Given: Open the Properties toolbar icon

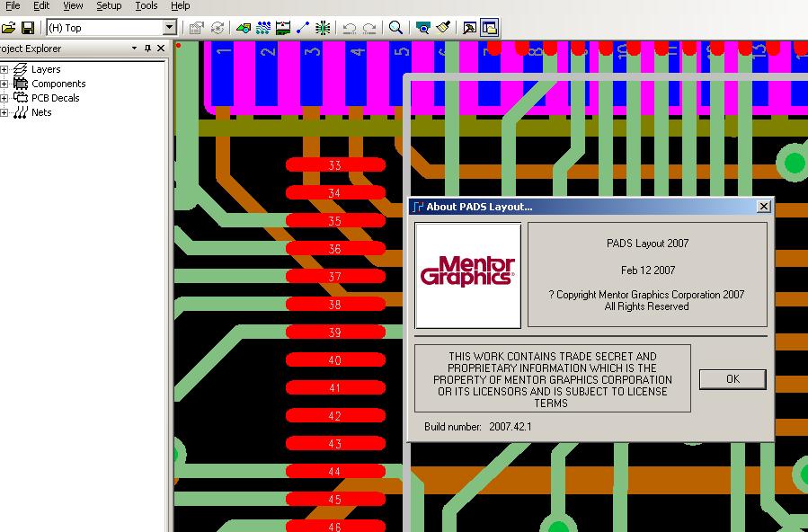Looking at the screenshot, I should pos(196,27).
